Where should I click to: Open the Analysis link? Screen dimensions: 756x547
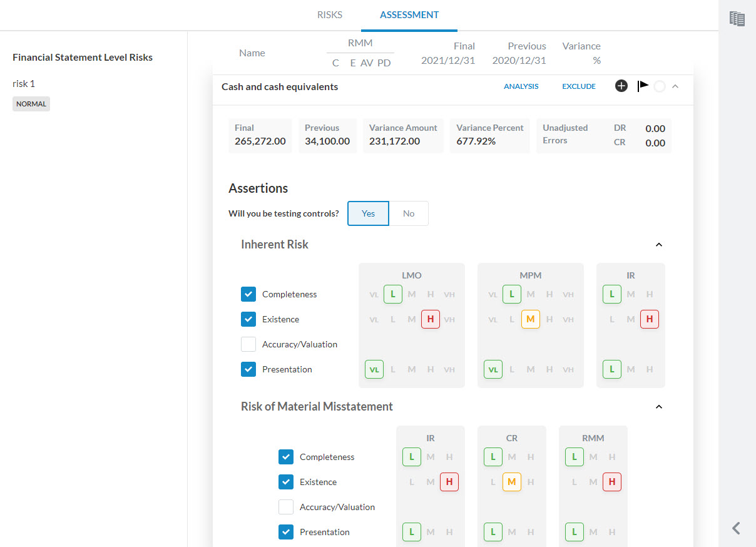(x=521, y=86)
